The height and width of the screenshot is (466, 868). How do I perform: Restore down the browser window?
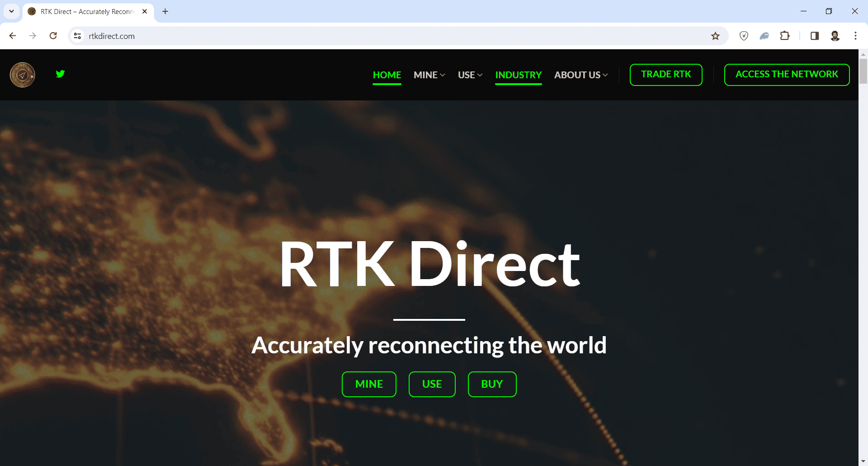pos(829,11)
